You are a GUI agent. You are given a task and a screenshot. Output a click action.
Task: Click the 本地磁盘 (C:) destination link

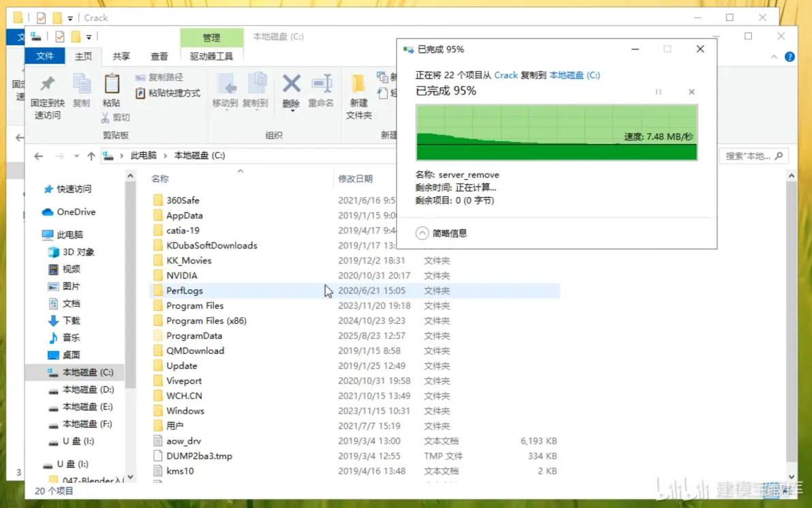574,75
